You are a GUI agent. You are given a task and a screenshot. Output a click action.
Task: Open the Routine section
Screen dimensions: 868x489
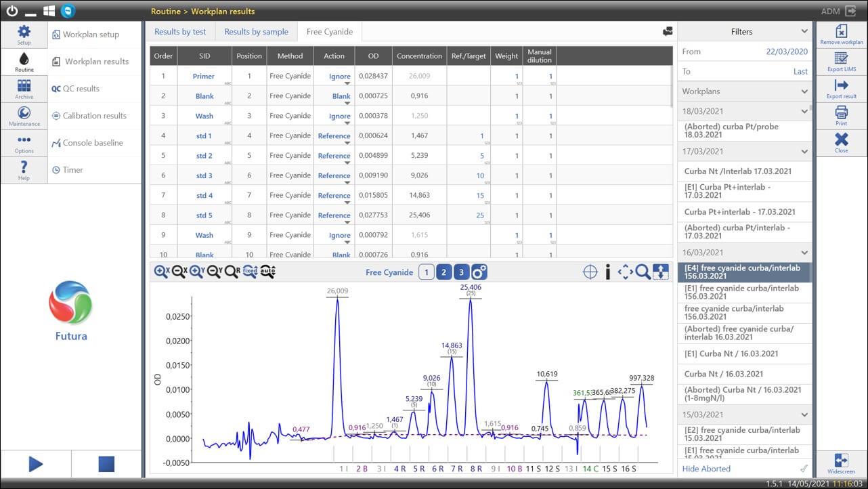[x=24, y=62]
